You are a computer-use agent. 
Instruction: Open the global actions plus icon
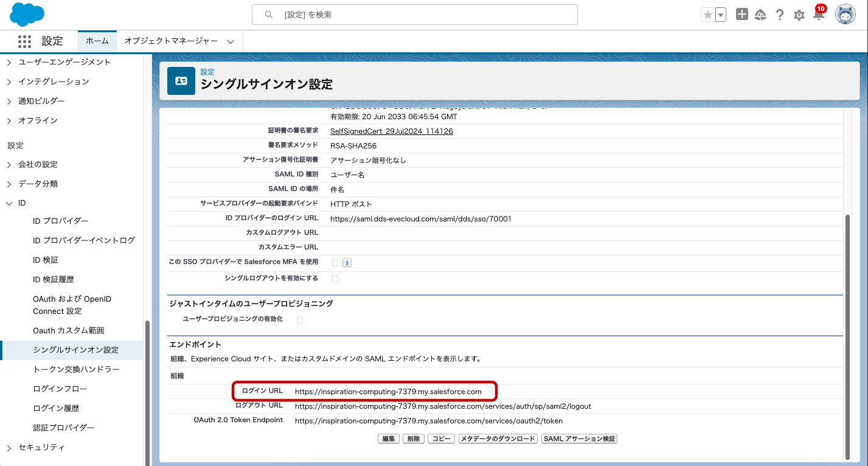click(741, 15)
